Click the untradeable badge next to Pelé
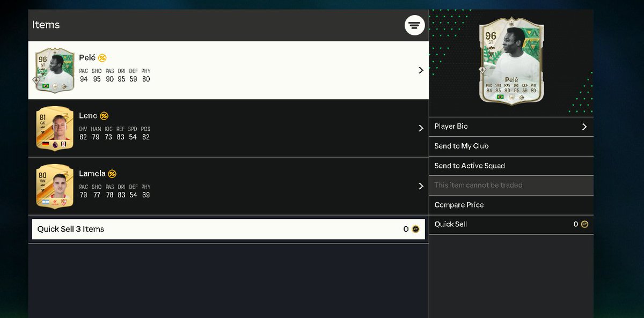 pos(102,58)
